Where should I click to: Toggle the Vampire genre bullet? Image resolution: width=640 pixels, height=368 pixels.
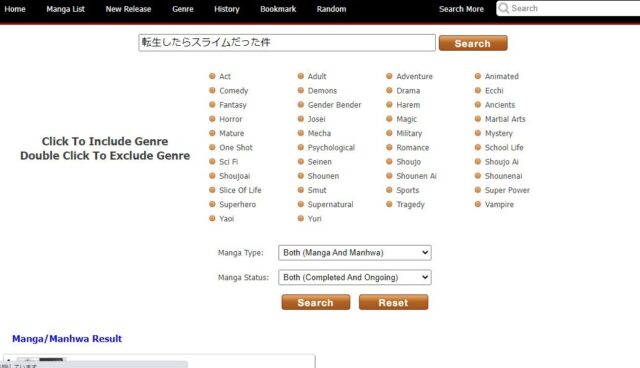point(478,204)
